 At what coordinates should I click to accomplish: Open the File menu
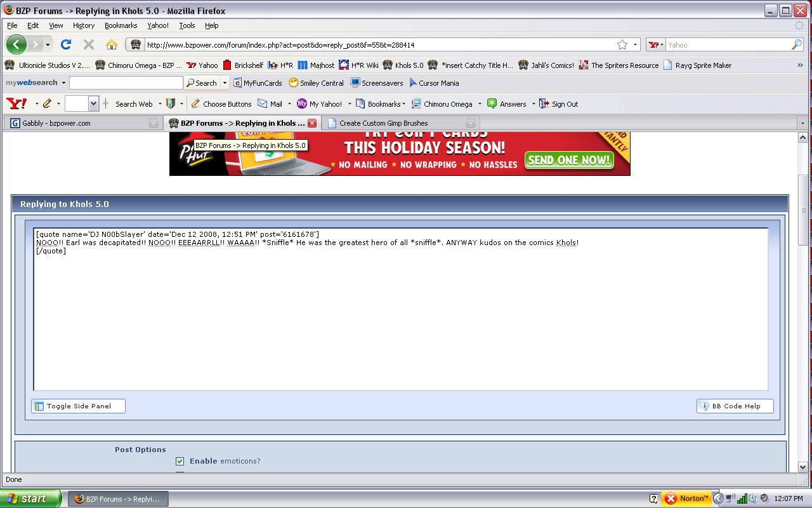(x=12, y=25)
